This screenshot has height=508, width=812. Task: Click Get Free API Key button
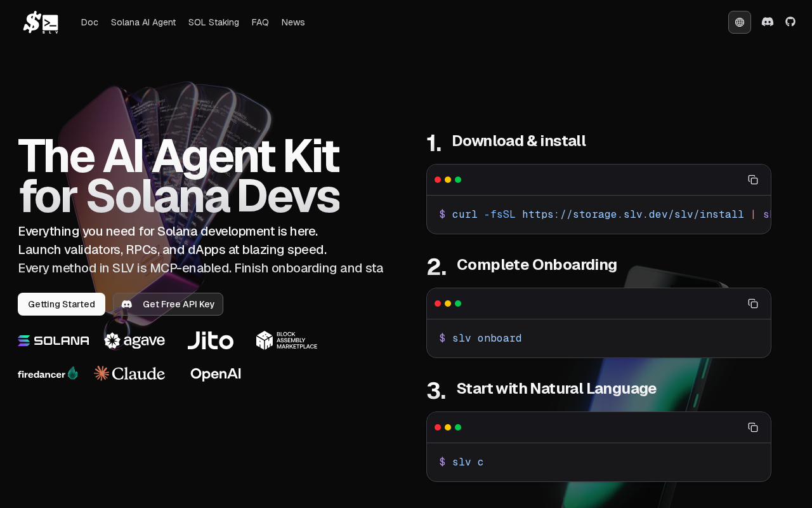coord(168,304)
